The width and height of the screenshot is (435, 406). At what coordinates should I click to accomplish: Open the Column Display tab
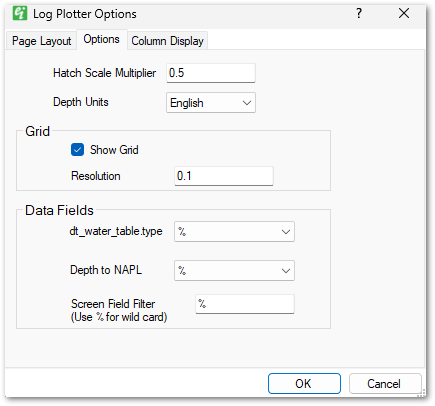pos(167,41)
